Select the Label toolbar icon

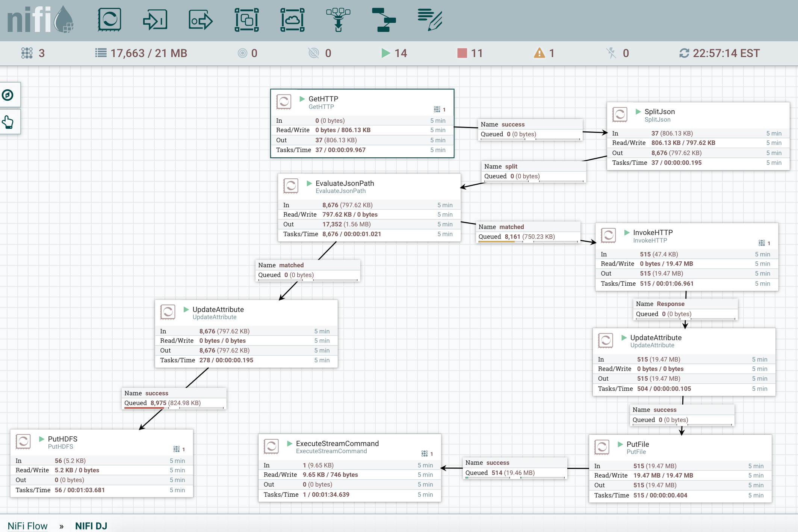point(430,20)
